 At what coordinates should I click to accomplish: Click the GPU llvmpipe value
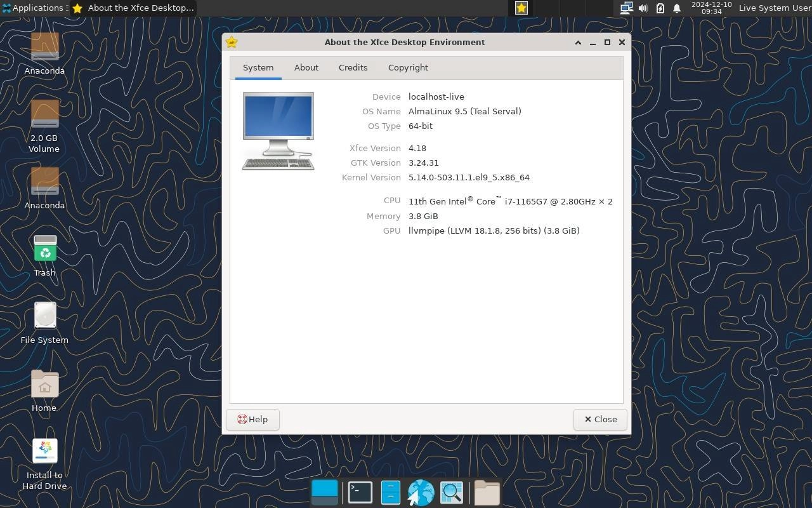[x=494, y=231]
